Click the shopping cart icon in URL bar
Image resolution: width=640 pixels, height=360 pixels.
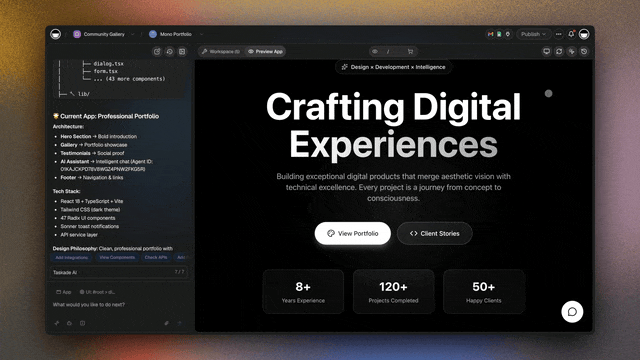coord(410,51)
